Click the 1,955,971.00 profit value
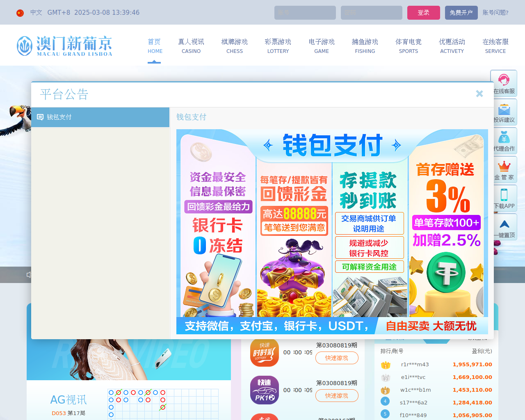Image resolution: width=525 pixels, height=420 pixels. click(472, 364)
